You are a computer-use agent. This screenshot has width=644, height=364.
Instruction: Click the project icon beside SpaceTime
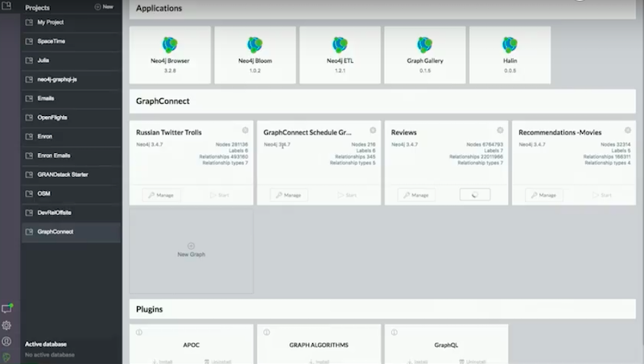click(29, 41)
